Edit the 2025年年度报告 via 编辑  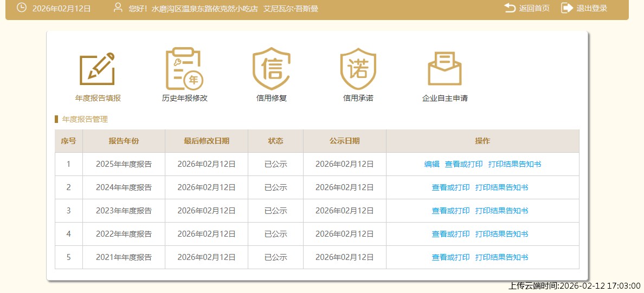coord(432,164)
